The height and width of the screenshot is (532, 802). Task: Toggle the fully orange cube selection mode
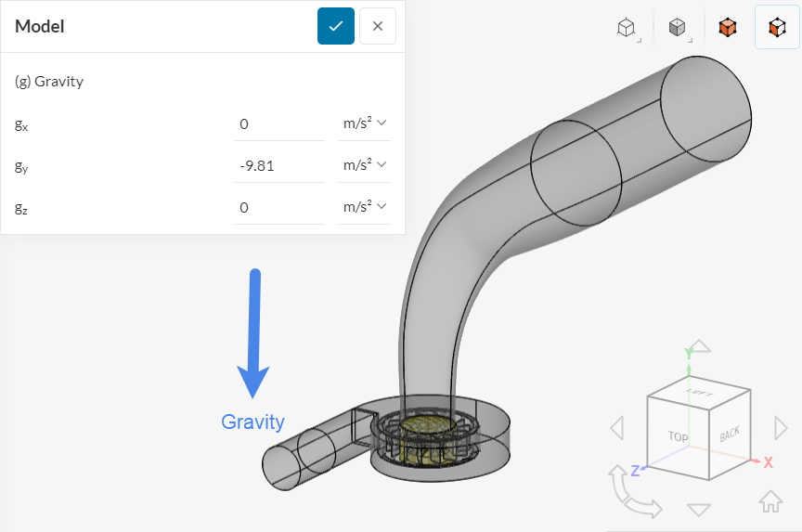click(728, 28)
